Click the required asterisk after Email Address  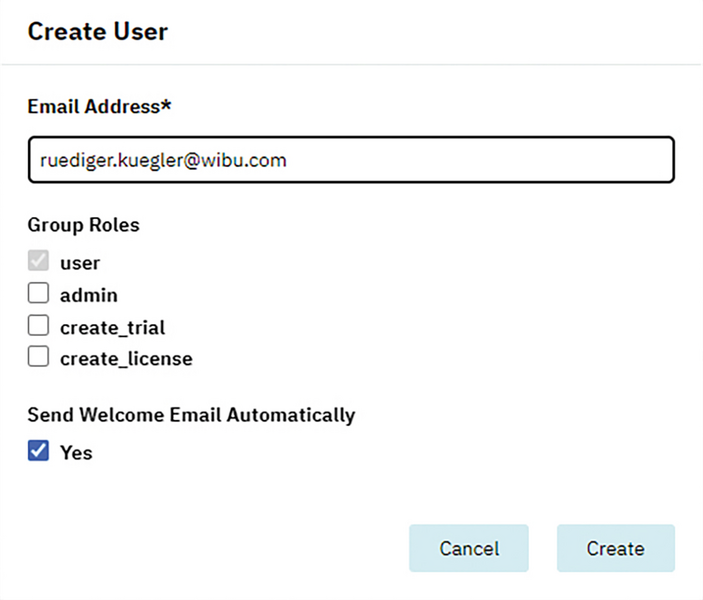pyautogui.click(x=166, y=104)
